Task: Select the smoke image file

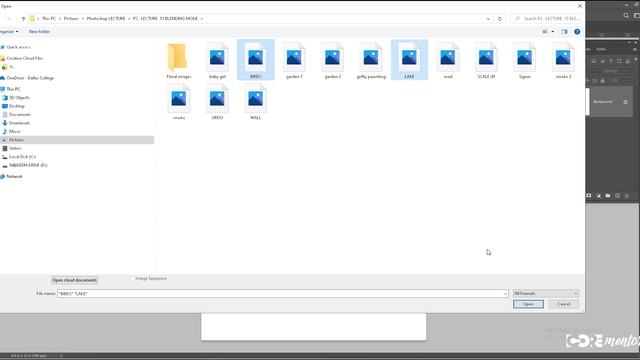Action: tap(179, 101)
